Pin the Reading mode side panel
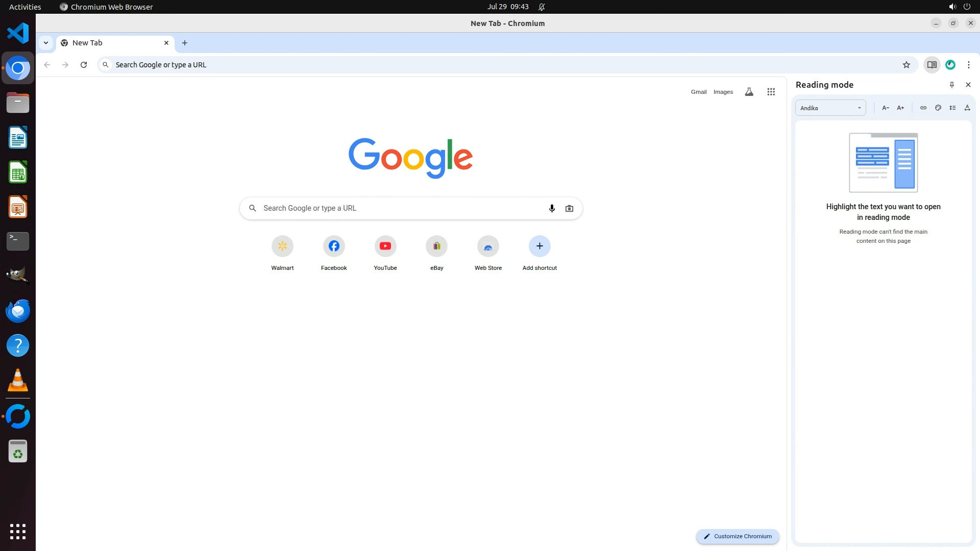 tap(951, 85)
